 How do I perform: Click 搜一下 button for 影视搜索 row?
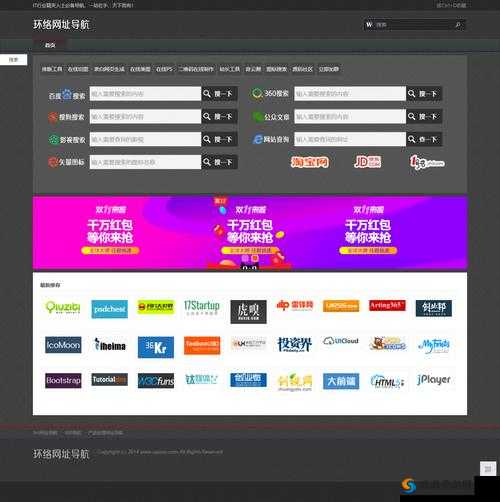tap(219, 139)
